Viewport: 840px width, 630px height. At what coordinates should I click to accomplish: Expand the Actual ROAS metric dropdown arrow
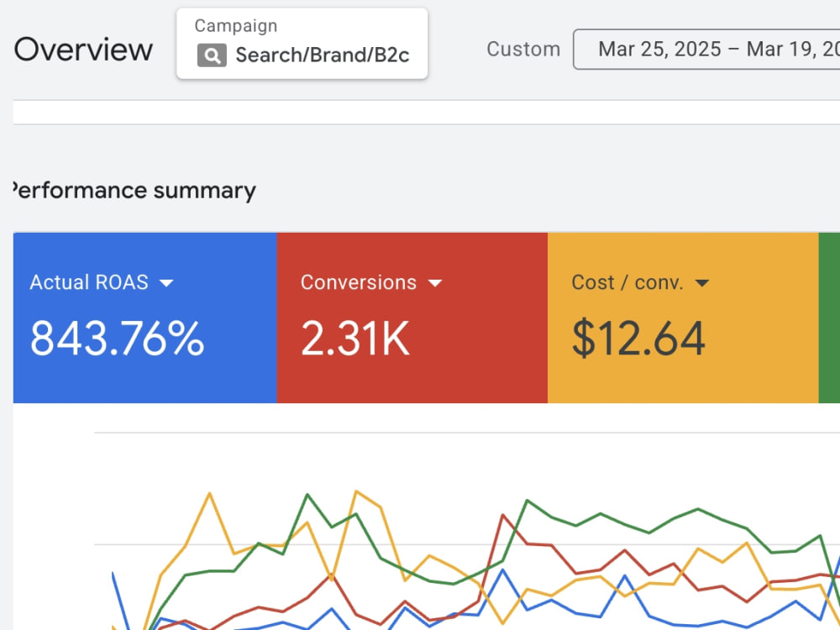tap(166, 283)
